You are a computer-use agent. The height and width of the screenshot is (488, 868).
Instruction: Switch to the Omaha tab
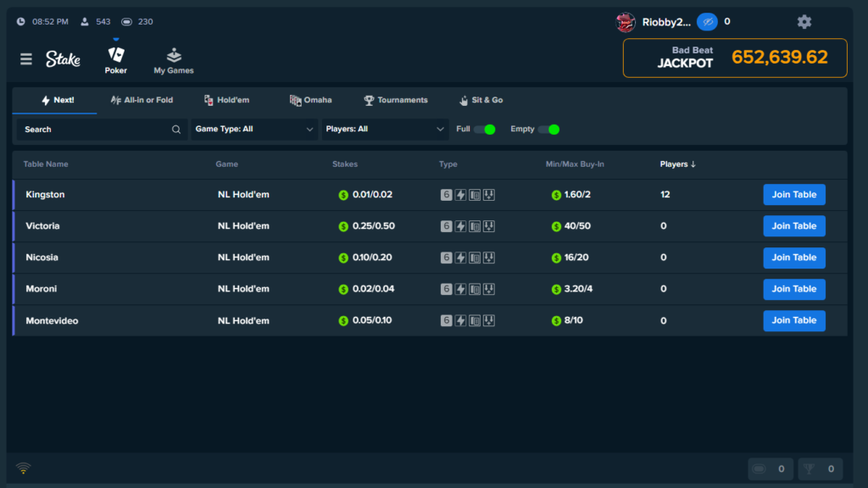click(310, 100)
